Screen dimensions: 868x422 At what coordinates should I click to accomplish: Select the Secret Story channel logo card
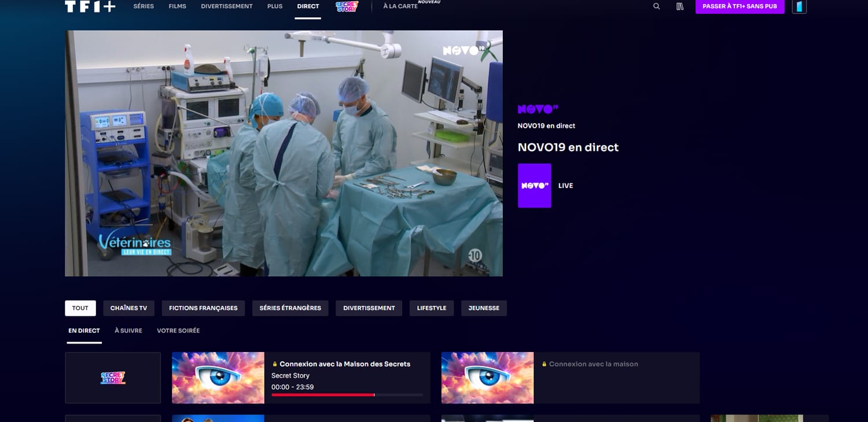point(113,377)
